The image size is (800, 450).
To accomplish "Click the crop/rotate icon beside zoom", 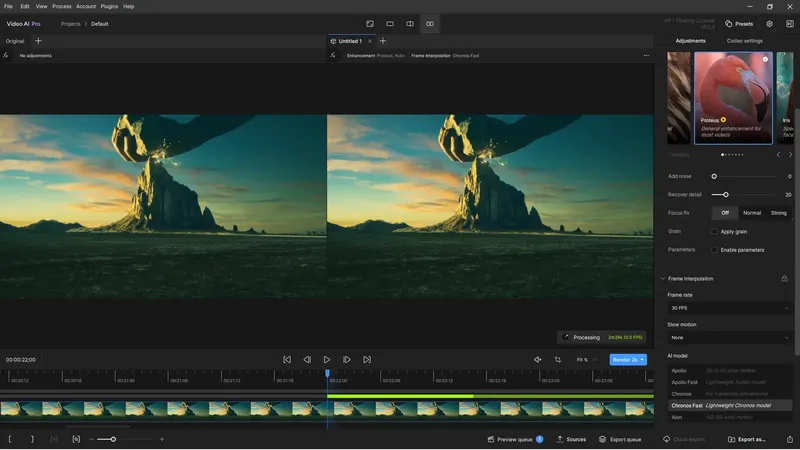I will pos(557,359).
